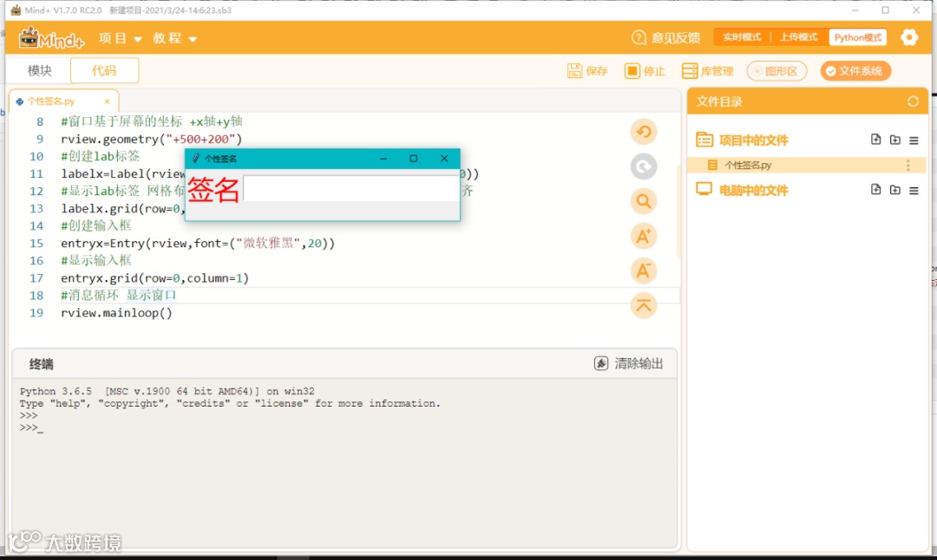This screenshot has height=560, width=937.
Task: Maximize the 个性签名 popup window
Action: click(413, 159)
